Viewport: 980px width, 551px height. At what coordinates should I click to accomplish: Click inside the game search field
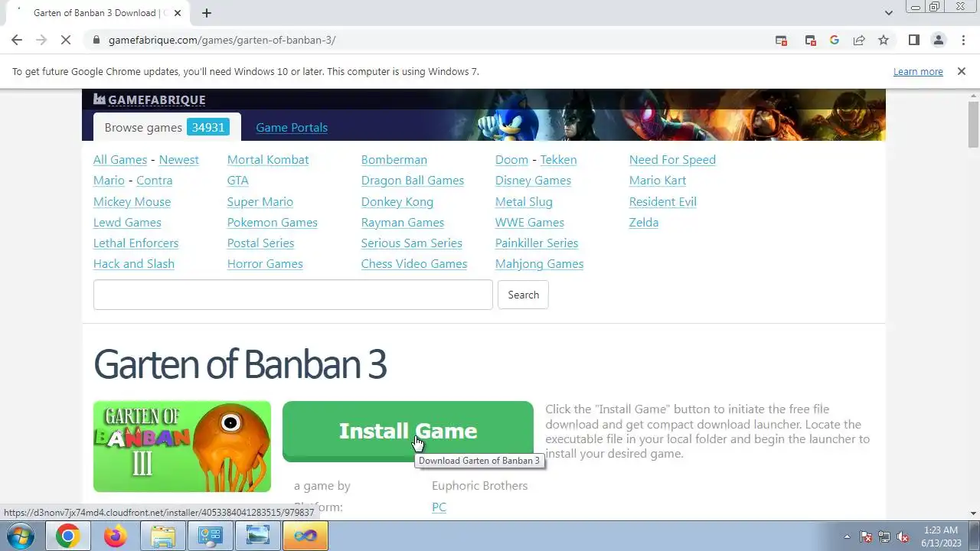(x=293, y=295)
